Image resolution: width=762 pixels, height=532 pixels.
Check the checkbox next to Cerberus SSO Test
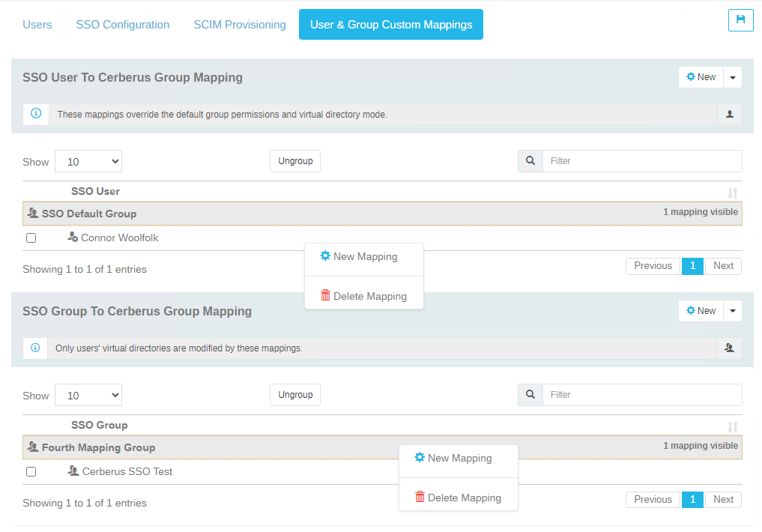pyautogui.click(x=30, y=471)
